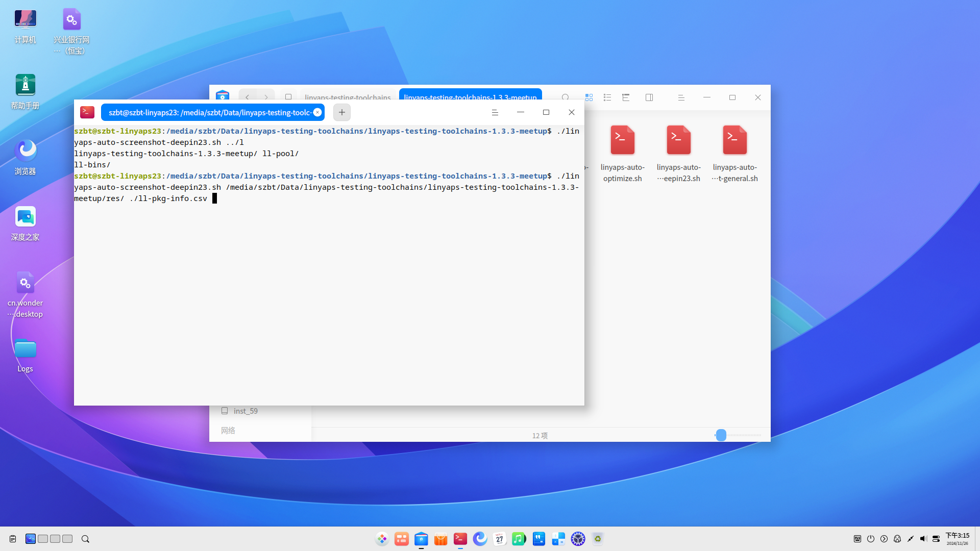The width and height of the screenshot is (980, 551).
Task: Open the file manager hamburger menu
Action: [681, 97]
